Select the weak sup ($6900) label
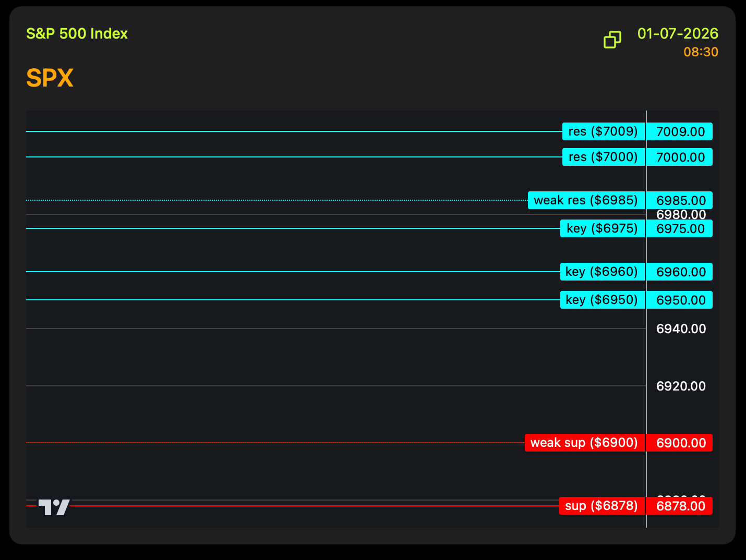This screenshot has width=746, height=560. (x=584, y=443)
